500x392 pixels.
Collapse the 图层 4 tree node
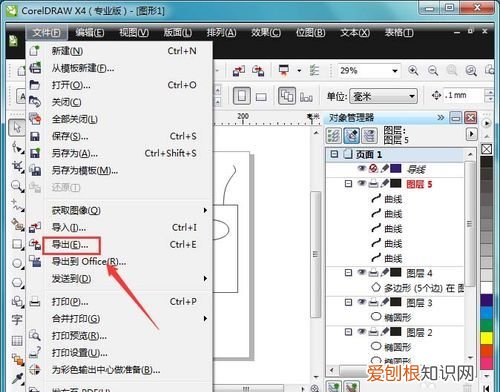tap(348, 273)
